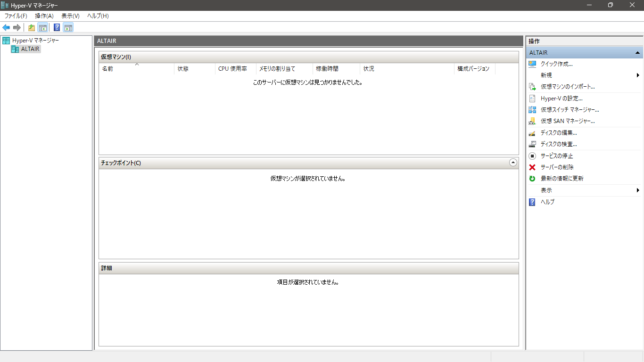
Task: Click the Forward arrow toolbar icon
Action: (x=17, y=27)
